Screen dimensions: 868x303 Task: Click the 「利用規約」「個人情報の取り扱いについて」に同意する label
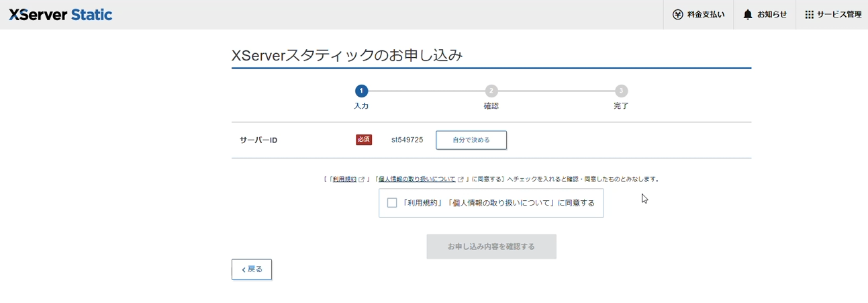tap(498, 203)
